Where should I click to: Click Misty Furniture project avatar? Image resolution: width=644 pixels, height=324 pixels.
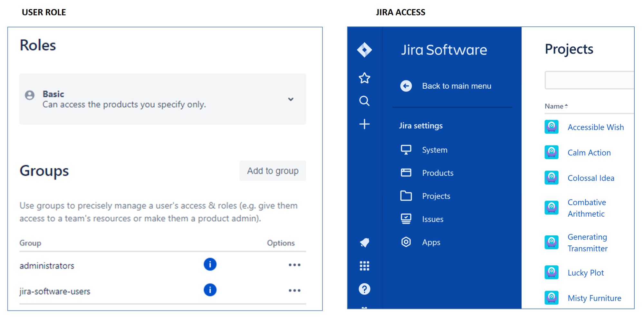click(552, 298)
